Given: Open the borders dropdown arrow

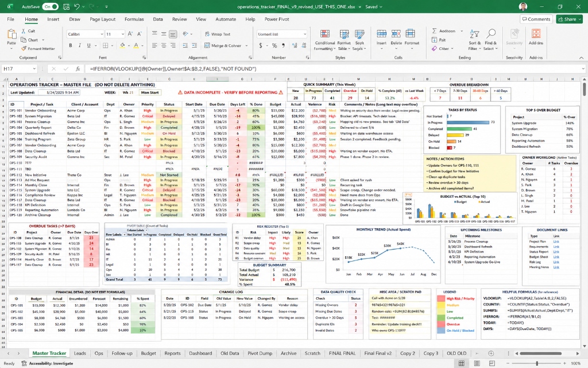Looking at the screenshot, I should [x=113, y=45].
